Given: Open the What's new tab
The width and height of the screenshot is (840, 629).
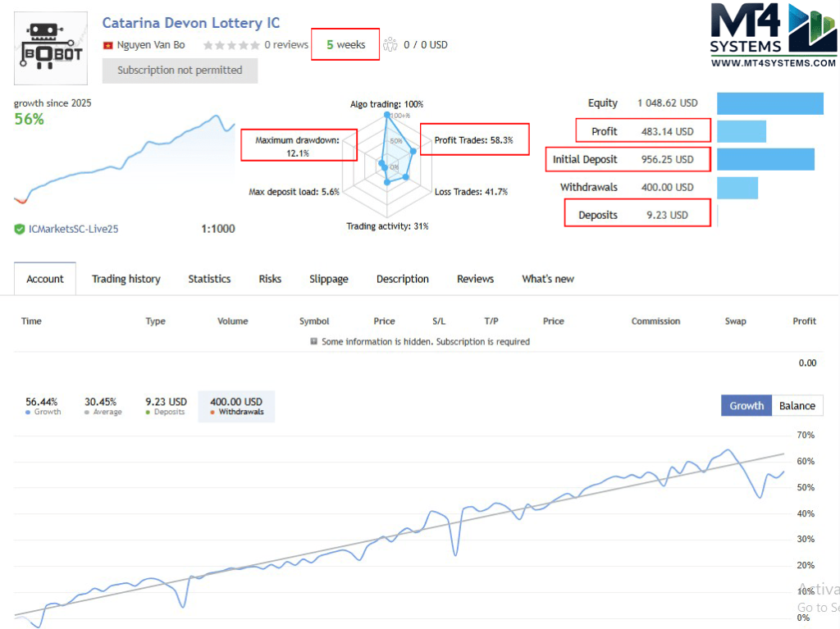Looking at the screenshot, I should 547,279.
